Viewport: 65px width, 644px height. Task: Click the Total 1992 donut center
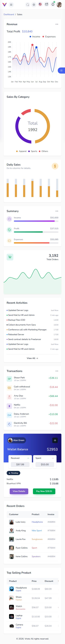32,126
